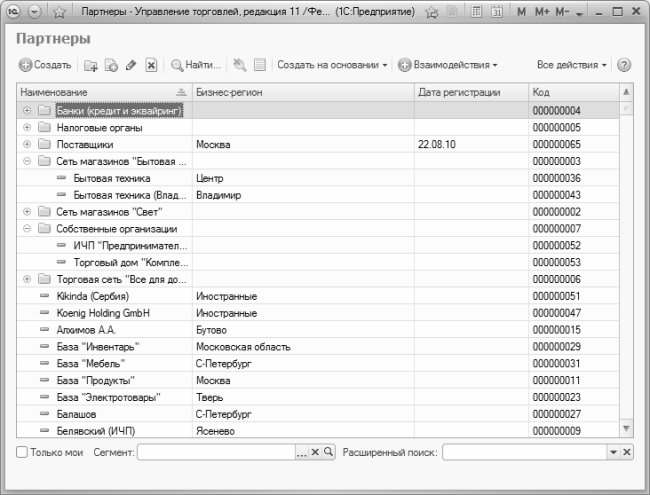650x495 pixels.
Task: Select the База "Электротовары" row
Action: click(x=318, y=397)
